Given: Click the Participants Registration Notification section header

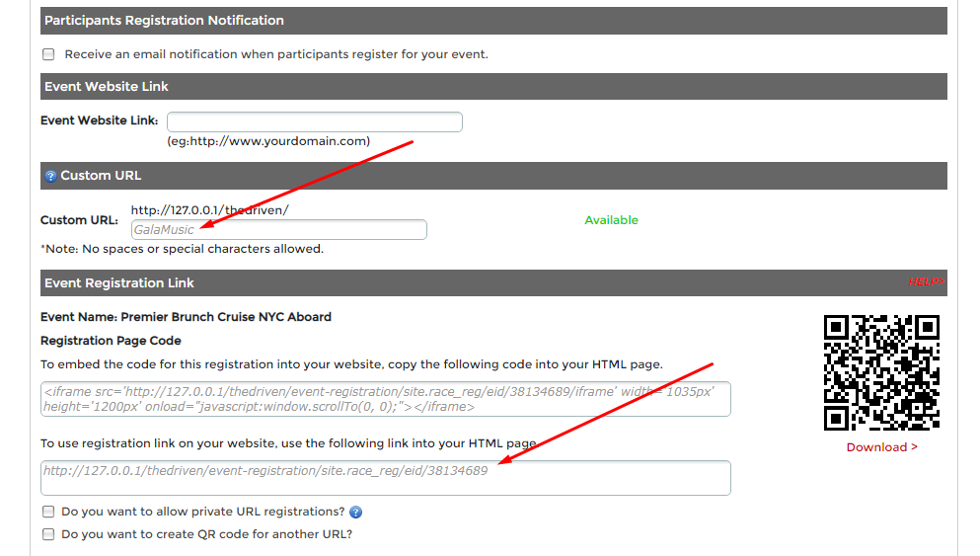Looking at the screenshot, I should pyautogui.click(x=164, y=21).
